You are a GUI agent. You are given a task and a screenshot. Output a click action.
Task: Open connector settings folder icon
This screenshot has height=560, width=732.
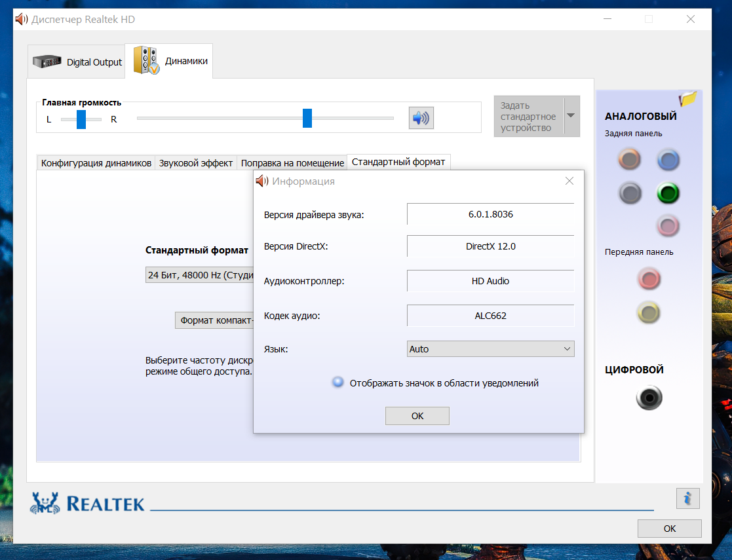coord(687,98)
